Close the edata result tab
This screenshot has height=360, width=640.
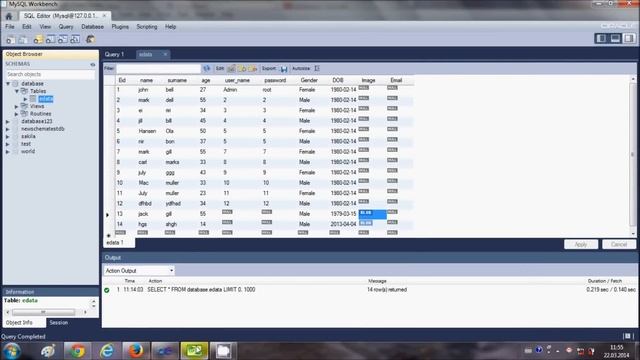click(165, 54)
